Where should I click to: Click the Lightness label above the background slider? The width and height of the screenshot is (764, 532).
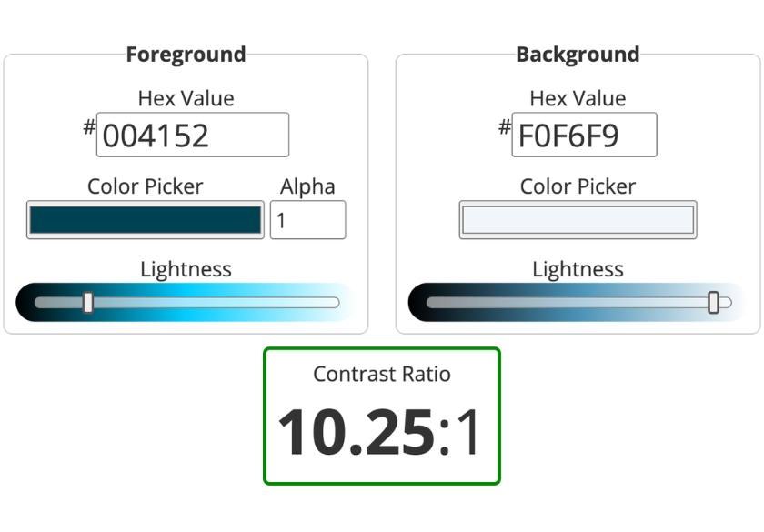578,269
